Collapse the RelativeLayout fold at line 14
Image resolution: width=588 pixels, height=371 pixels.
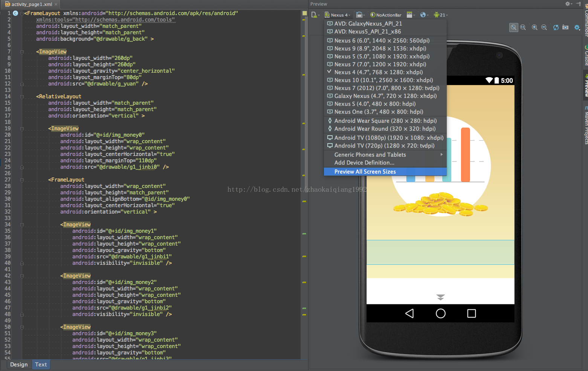(x=22, y=97)
